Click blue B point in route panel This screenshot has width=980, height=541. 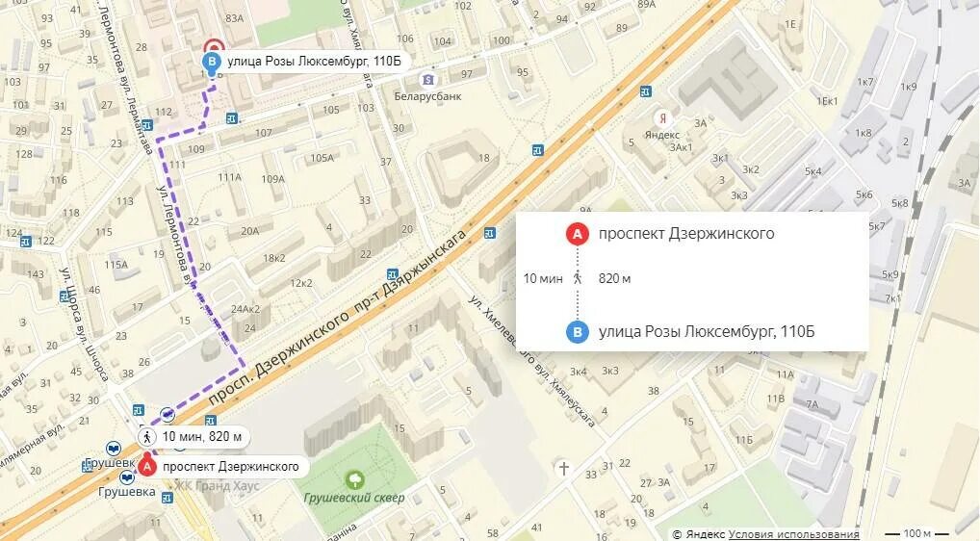(578, 332)
